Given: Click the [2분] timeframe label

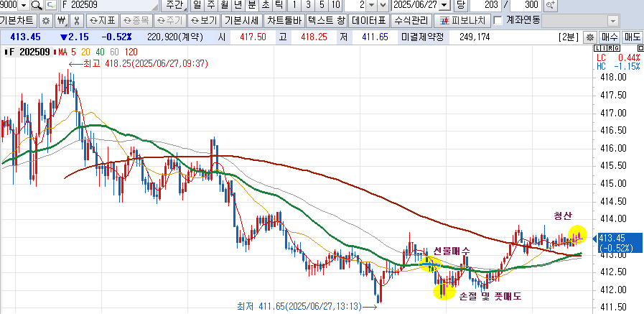Looking at the screenshot, I should [x=568, y=37].
